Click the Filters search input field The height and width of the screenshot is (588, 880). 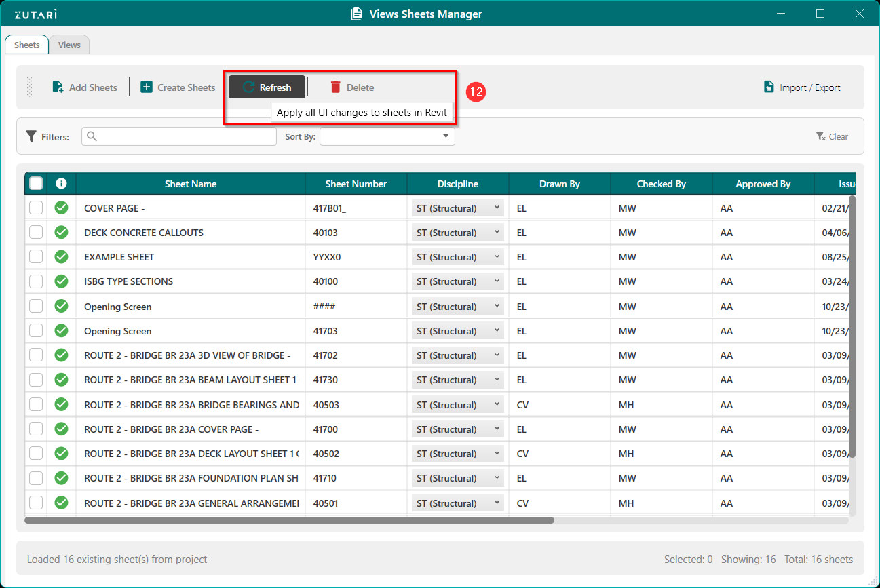(179, 136)
